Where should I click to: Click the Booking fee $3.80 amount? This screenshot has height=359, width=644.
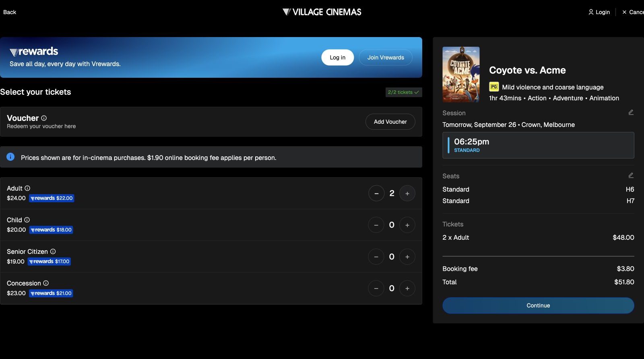point(625,269)
